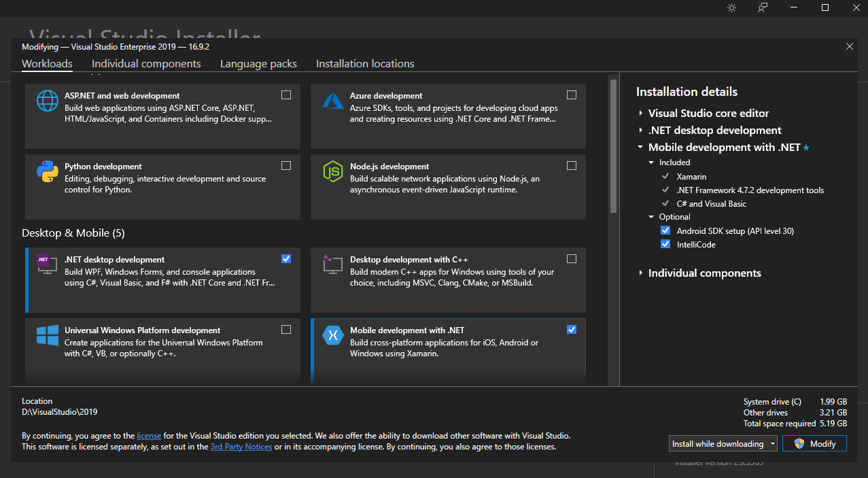The image size is (868, 478).
Task: Open the license link
Action: coord(149,435)
